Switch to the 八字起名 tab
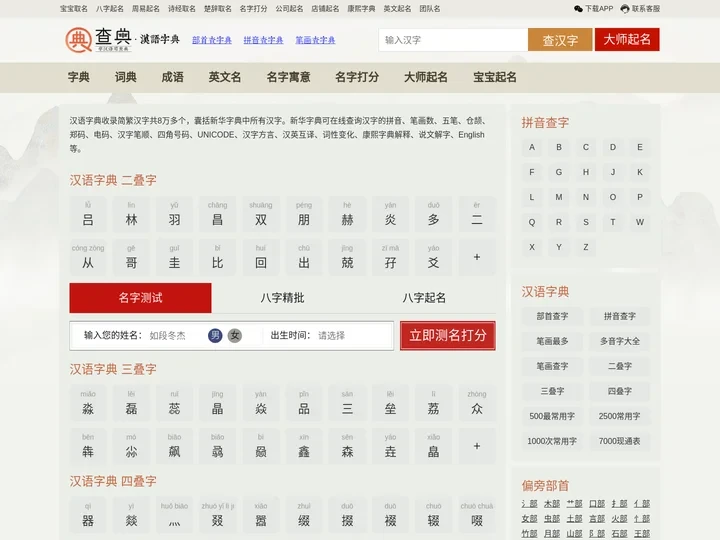720x540 pixels. point(424,298)
